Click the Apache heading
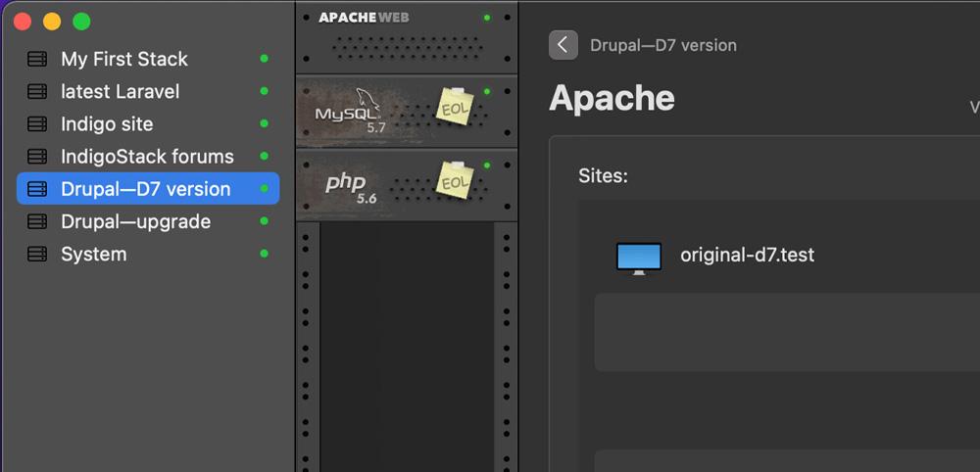Viewport: 980px width, 472px height. 612,98
